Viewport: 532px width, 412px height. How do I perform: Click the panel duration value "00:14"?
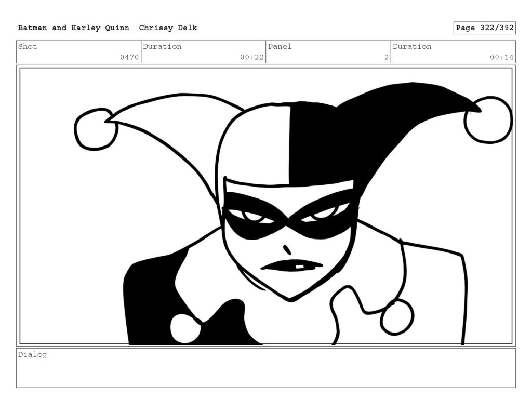501,57
